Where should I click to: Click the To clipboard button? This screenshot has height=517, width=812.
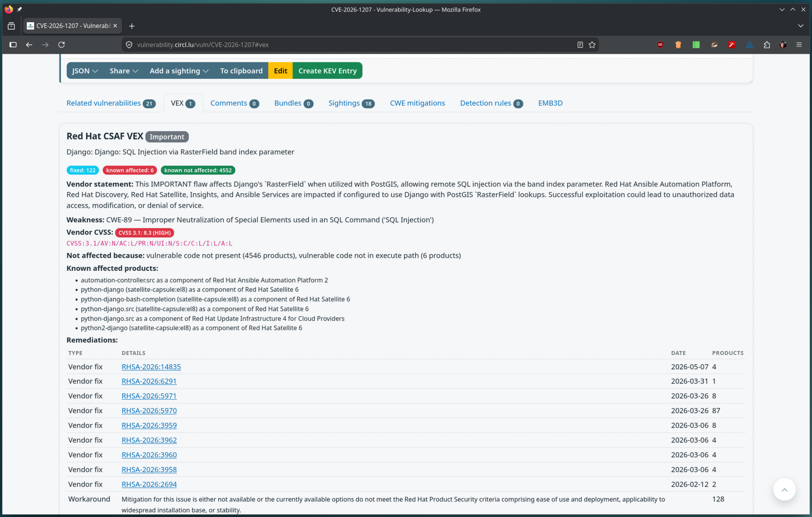click(x=241, y=71)
